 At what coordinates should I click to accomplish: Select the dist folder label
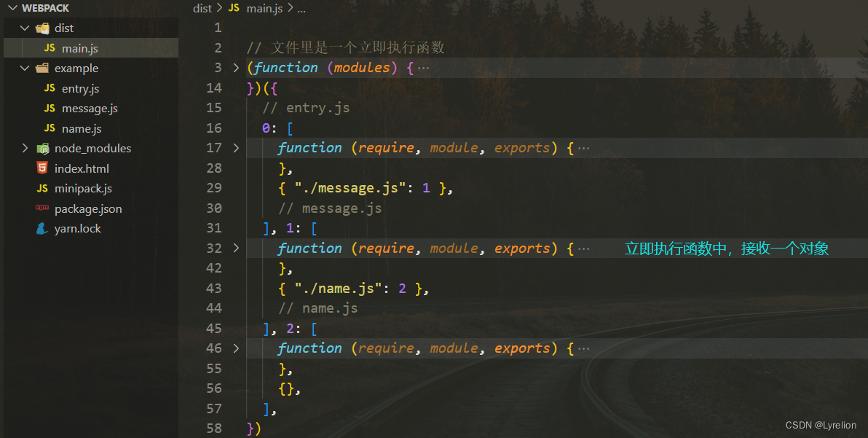pyautogui.click(x=63, y=28)
